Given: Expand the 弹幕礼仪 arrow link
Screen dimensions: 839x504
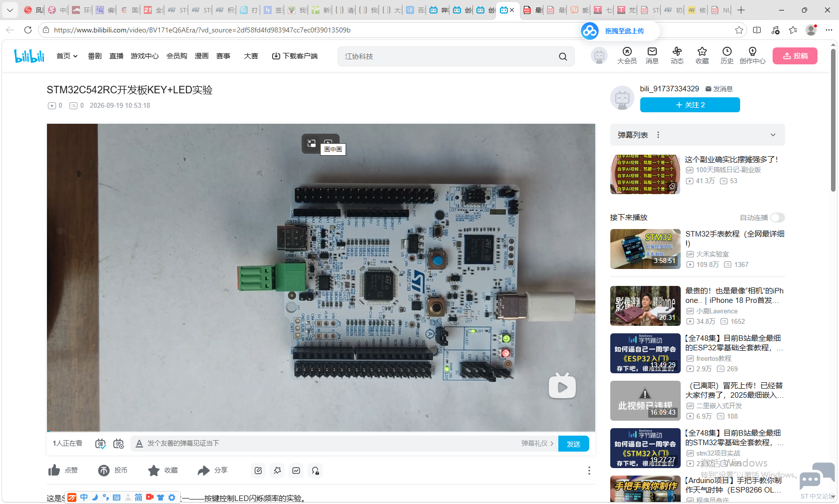Looking at the screenshot, I should tap(537, 443).
